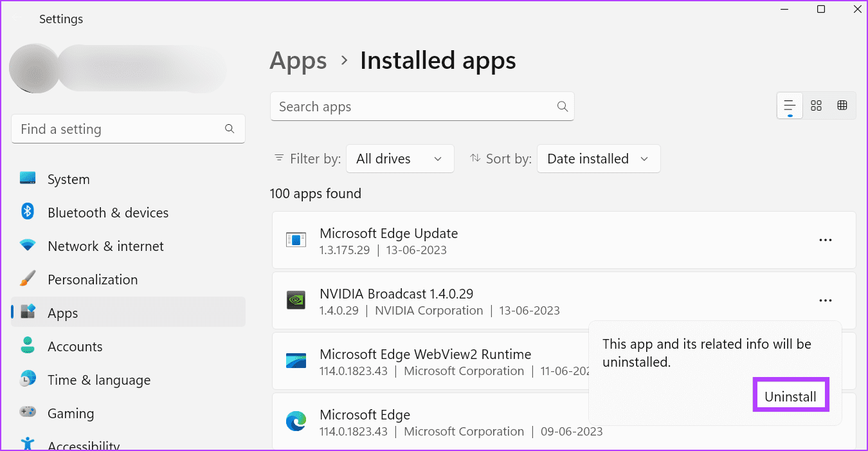Open Bluetooth & devices settings
Image resolution: width=868 pixels, height=451 pixels.
pyautogui.click(x=129, y=213)
